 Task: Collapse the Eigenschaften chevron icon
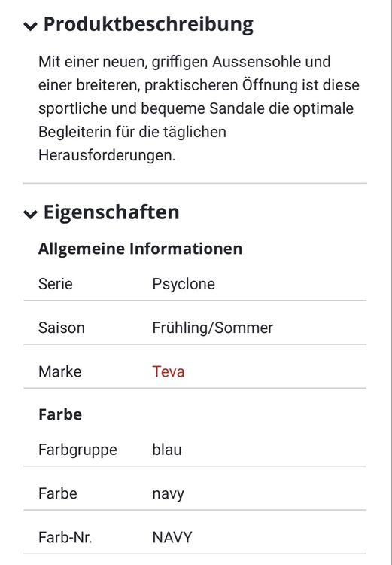click(30, 214)
